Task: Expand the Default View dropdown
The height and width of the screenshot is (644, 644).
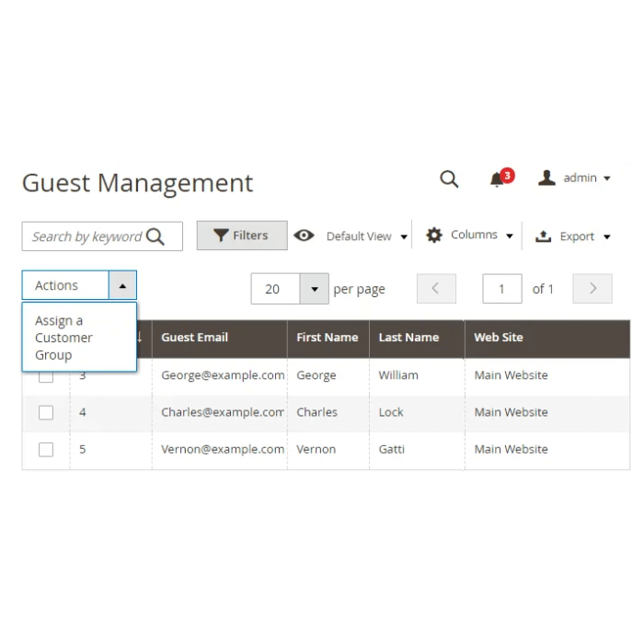Action: [367, 236]
